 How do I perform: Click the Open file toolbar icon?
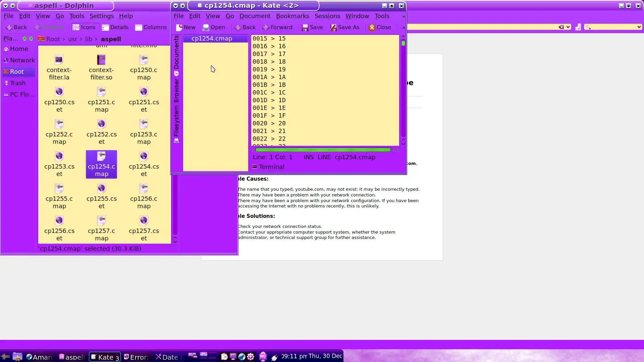pos(206,27)
